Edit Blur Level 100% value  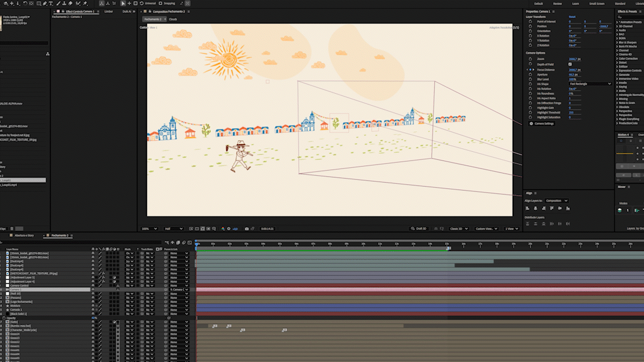pyautogui.click(x=573, y=79)
